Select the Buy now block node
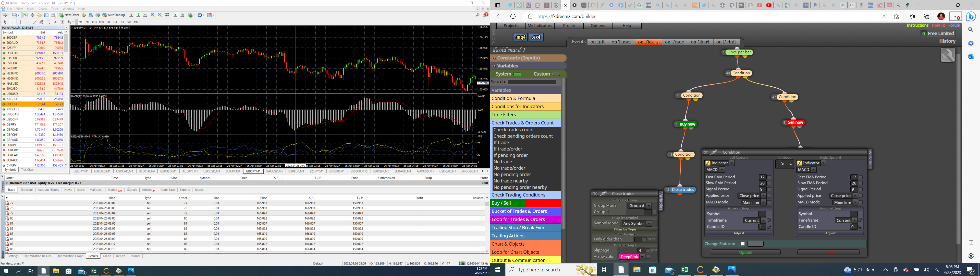 pos(687,124)
